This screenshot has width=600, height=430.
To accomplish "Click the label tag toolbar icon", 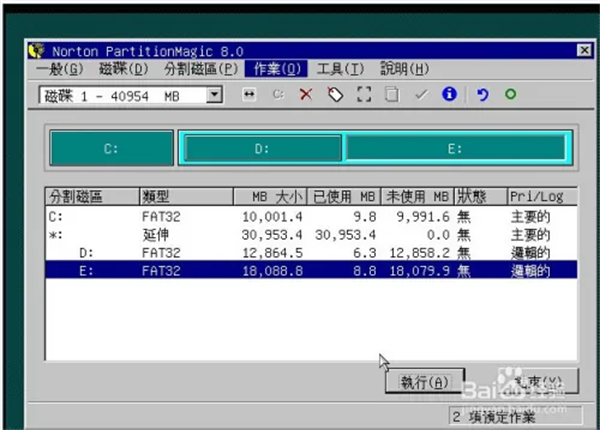I will [336, 94].
